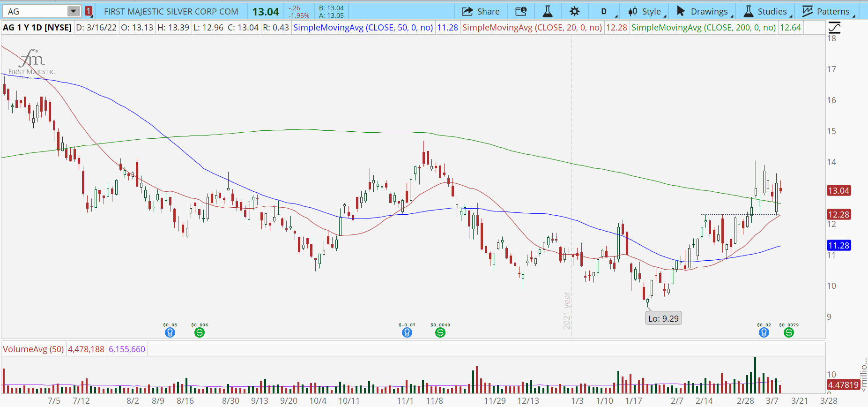This screenshot has height=407, width=868.
Task: Click the 200 SMA value 12.64
Action: click(x=791, y=28)
